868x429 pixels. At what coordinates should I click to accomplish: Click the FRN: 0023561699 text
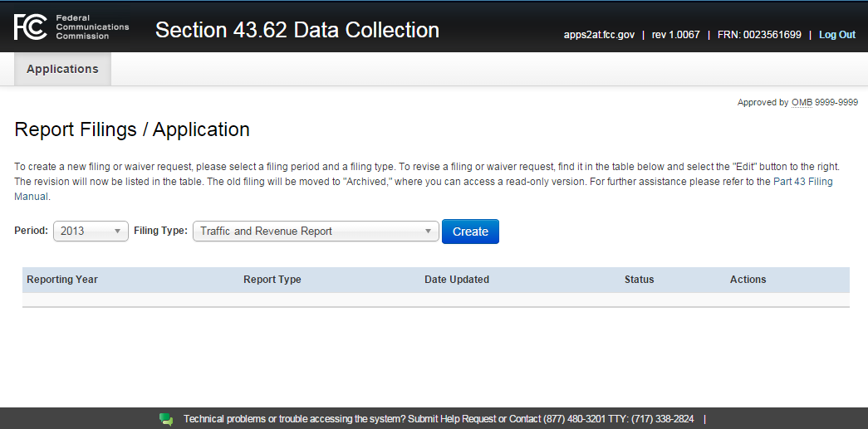point(760,35)
